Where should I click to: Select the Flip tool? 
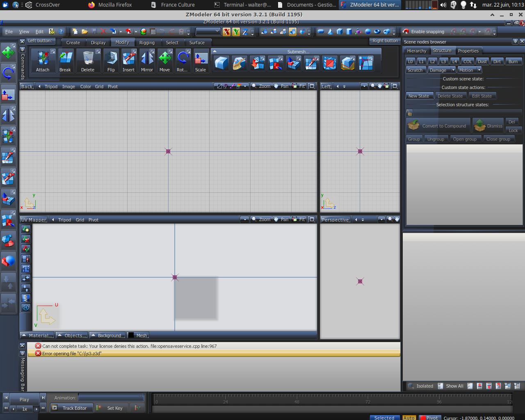[111, 61]
